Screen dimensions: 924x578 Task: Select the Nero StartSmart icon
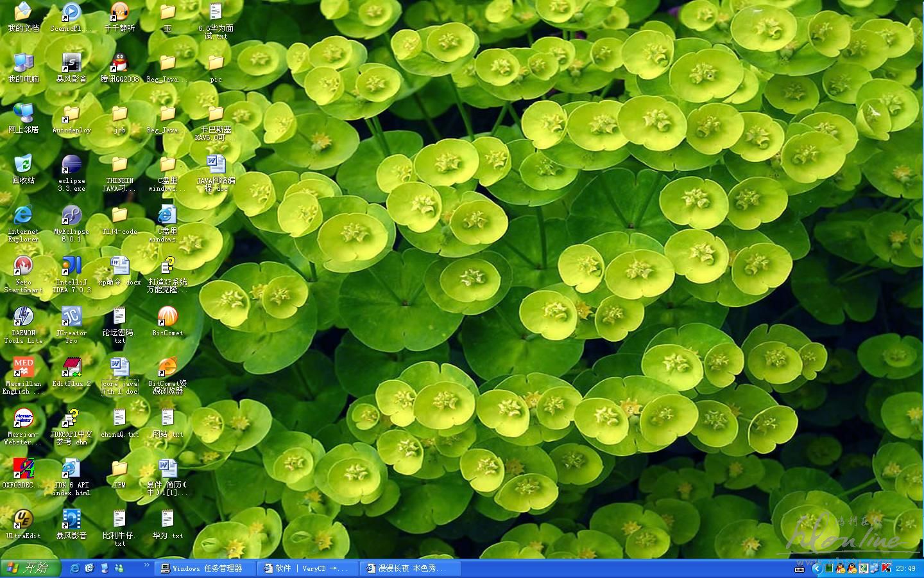click(x=23, y=267)
